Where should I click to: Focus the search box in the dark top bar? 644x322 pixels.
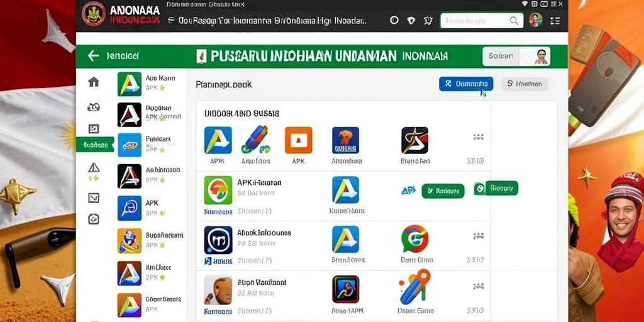(482, 21)
